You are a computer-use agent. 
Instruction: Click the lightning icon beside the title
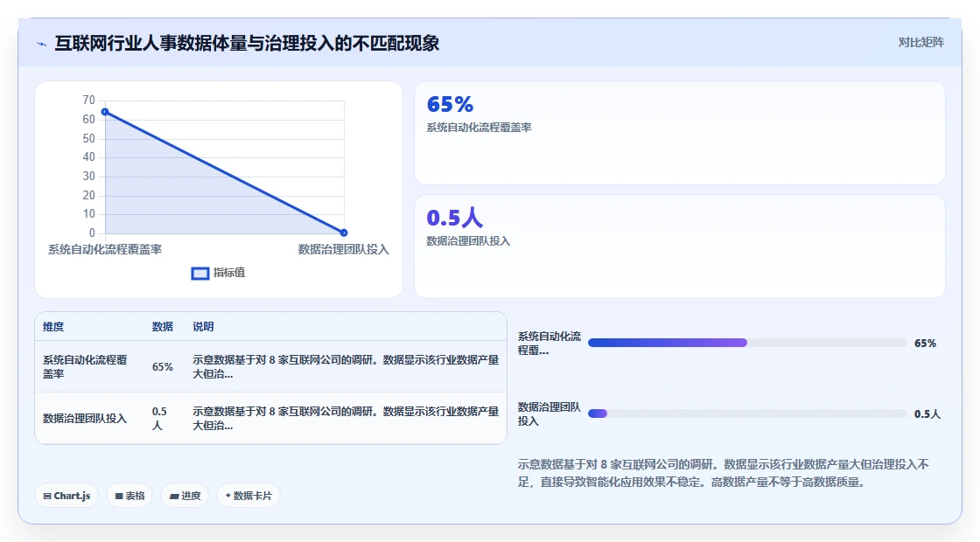pyautogui.click(x=42, y=44)
